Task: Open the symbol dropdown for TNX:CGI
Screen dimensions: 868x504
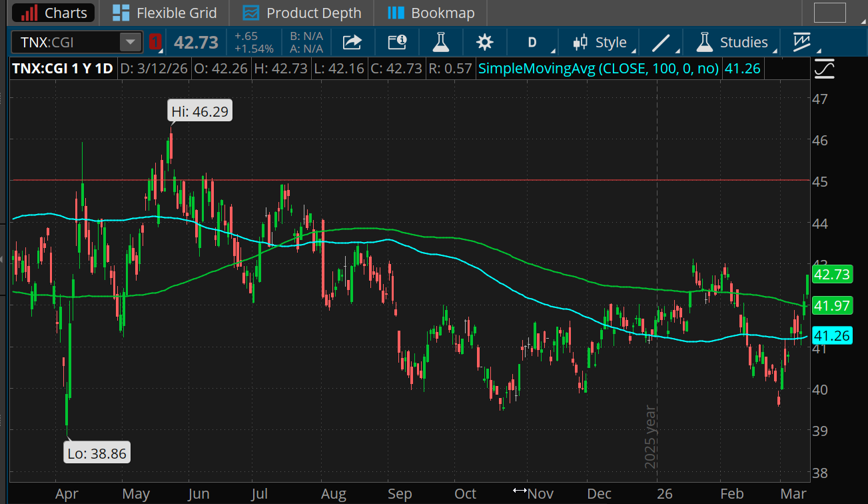Action: click(x=131, y=41)
